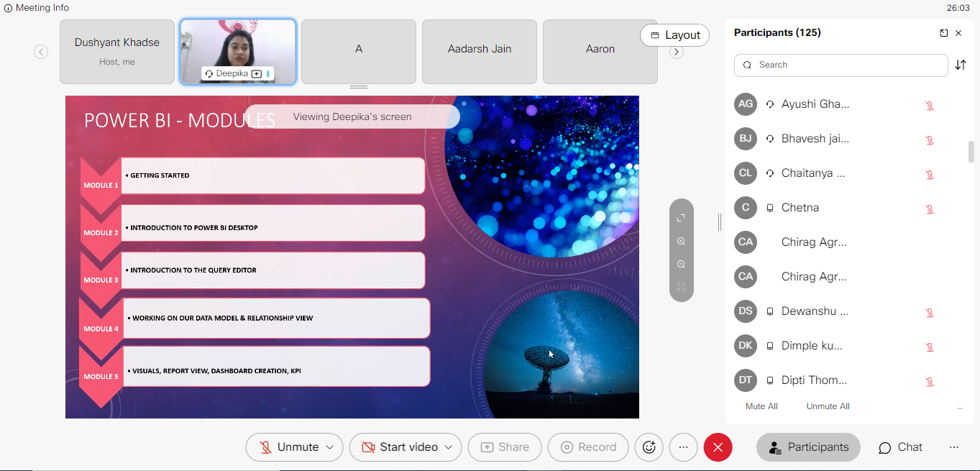The image size is (980, 471).
Task: Click Dewanshu DS avatar
Action: (x=746, y=311)
